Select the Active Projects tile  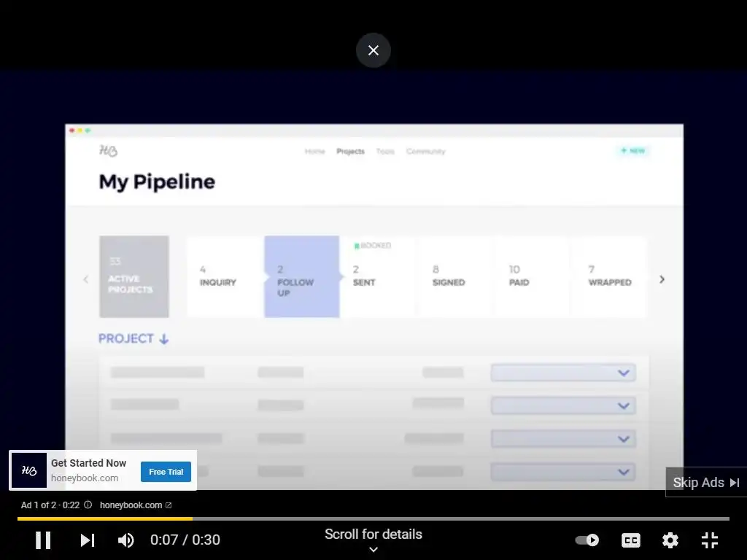pyautogui.click(x=134, y=276)
